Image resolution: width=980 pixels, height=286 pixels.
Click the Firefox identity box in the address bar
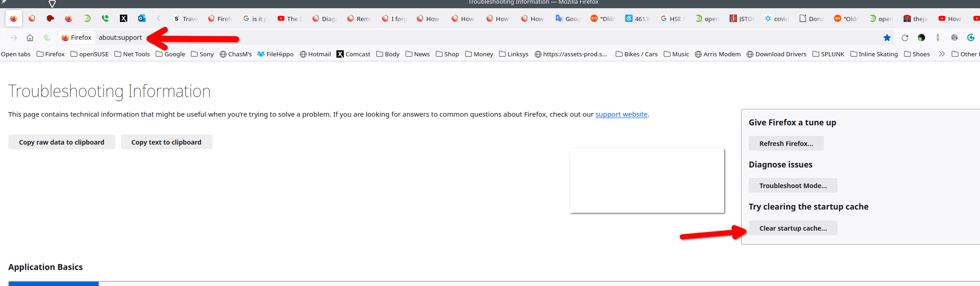pos(77,38)
